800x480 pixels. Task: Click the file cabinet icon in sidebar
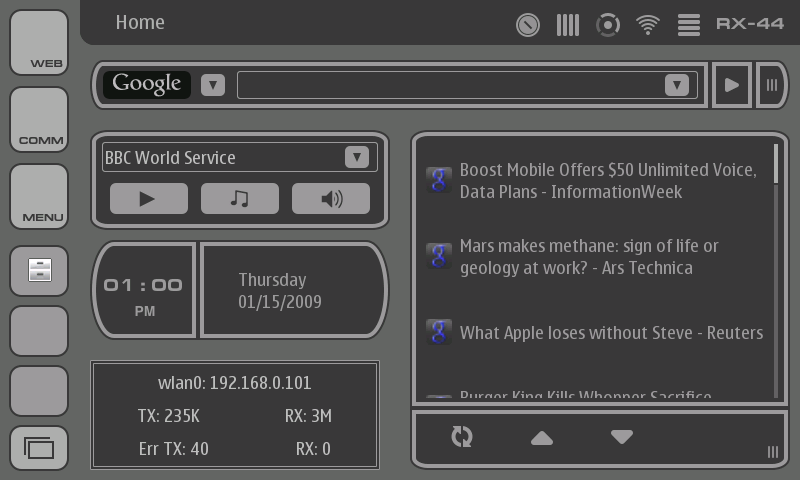pos(39,270)
